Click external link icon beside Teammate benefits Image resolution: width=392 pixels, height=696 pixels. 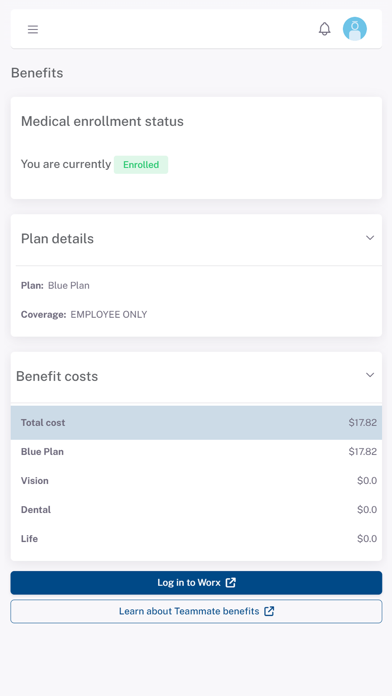click(x=269, y=611)
